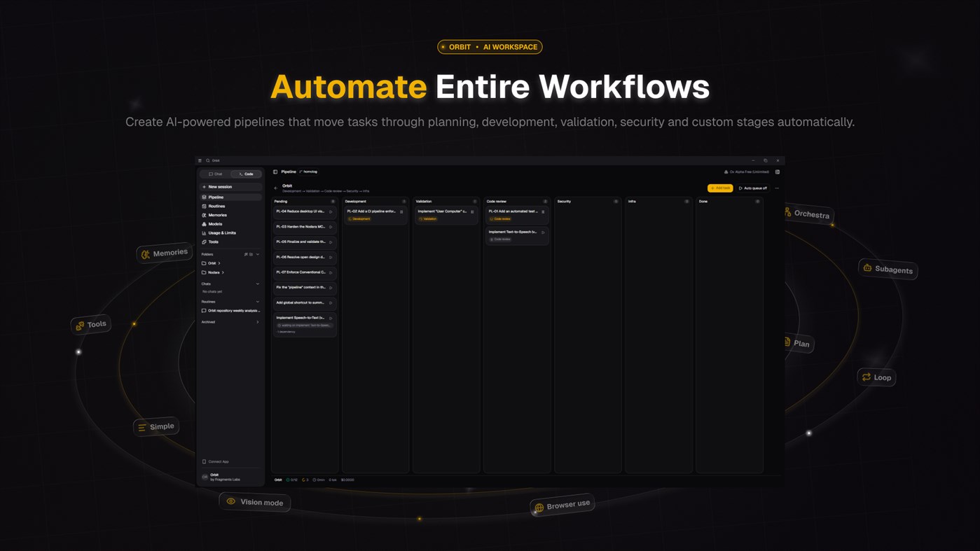Click the Security column header

(564, 202)
